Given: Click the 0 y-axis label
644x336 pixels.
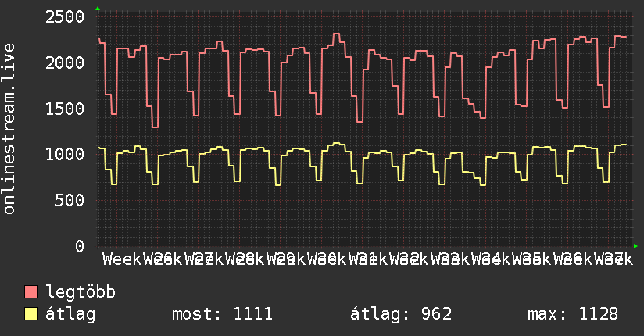Looking at the screenshot, I should tap(79, 246).
